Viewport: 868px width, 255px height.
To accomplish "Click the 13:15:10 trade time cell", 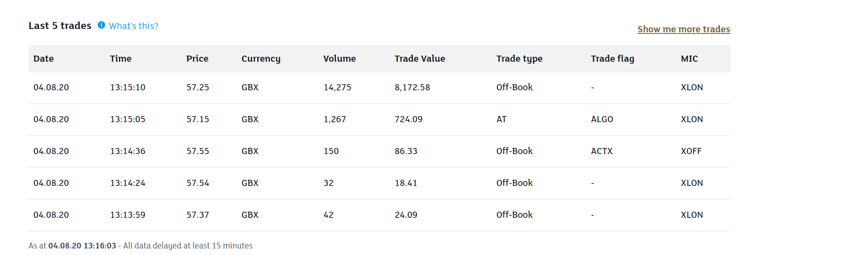I will pyautogui.click(x=128, y=87).
